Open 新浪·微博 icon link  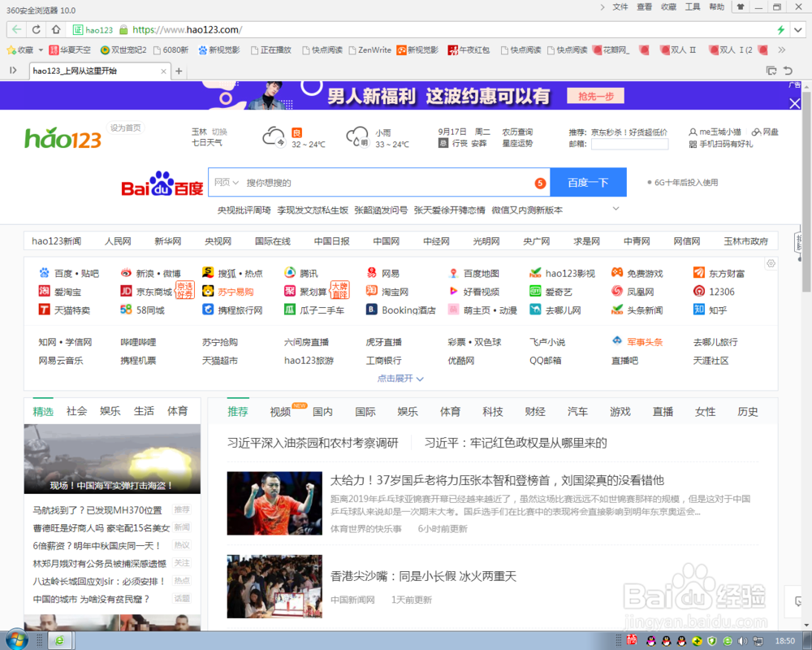pyautogui.click(x=126, y=273)
